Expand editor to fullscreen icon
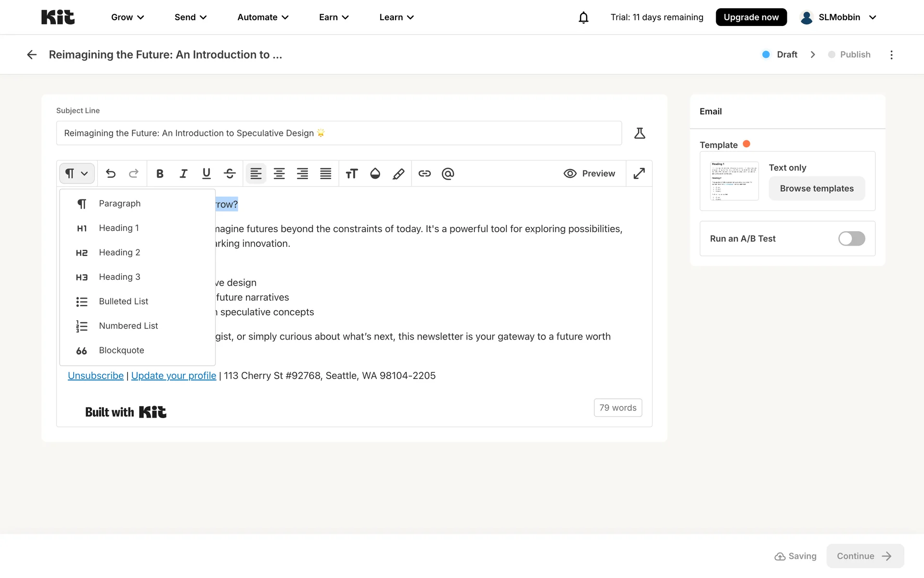Screen dimensions: 924x578 pos(639,173)
